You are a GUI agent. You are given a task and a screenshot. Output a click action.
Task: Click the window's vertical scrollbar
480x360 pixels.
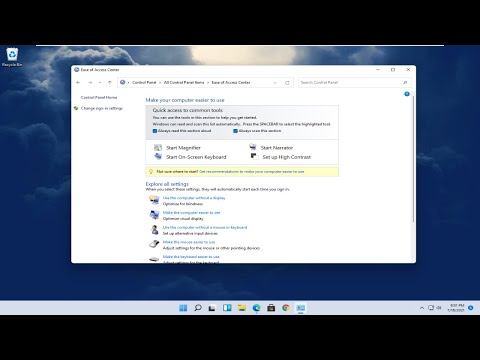click(x=413, y=158)
